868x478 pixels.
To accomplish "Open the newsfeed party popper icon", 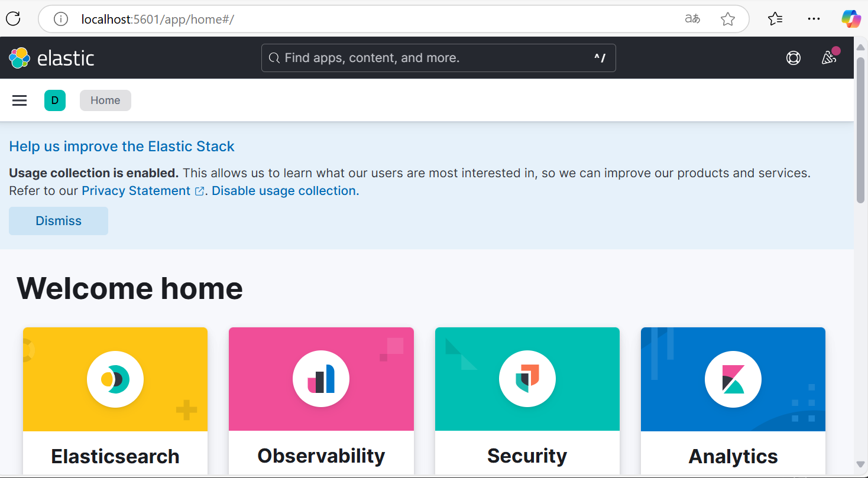I will click(829, 58).
